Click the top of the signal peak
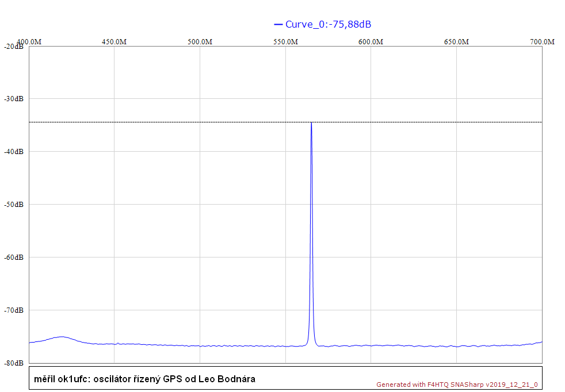Screen dimensions: 565x392 (311, 123)
